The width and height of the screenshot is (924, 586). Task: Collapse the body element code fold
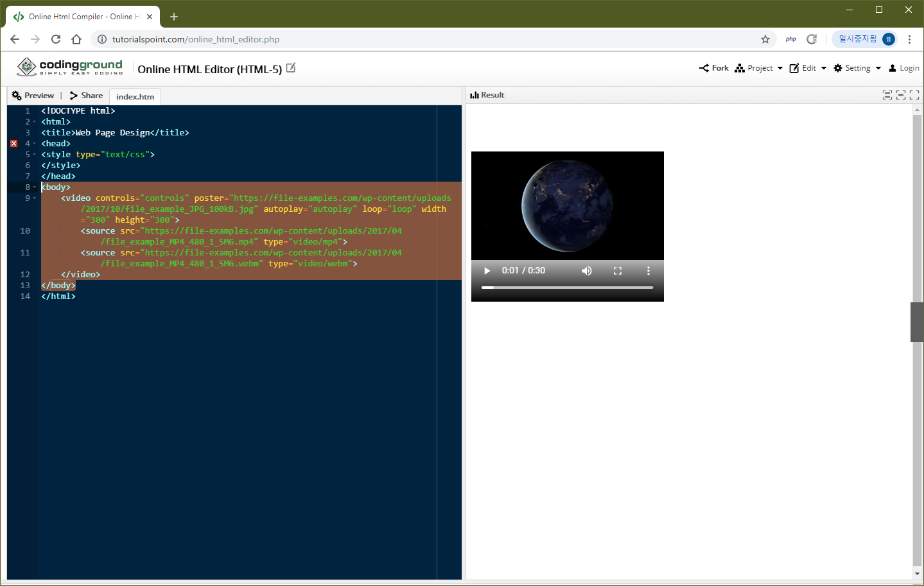pyautogui.click(x=35, y=187)
